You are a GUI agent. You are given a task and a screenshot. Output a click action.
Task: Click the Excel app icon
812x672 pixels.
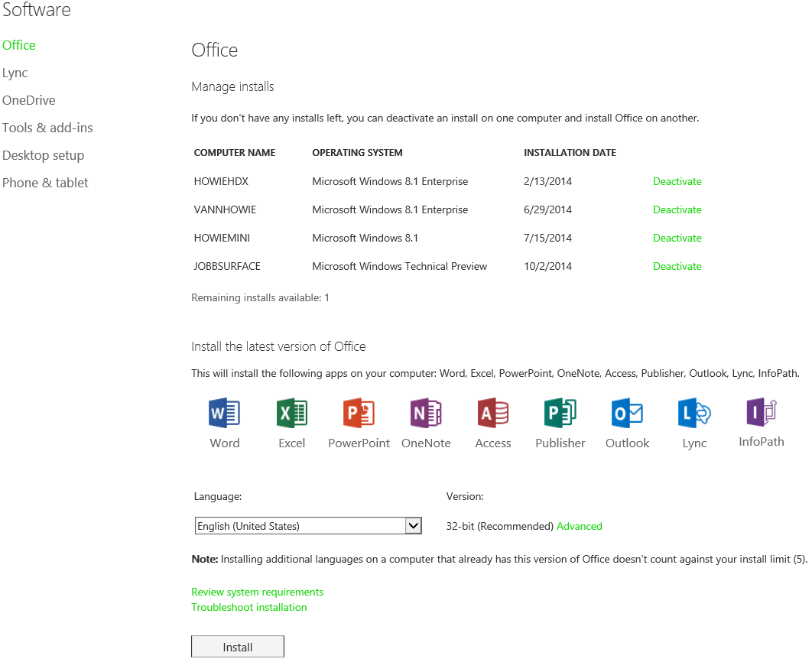291,414
